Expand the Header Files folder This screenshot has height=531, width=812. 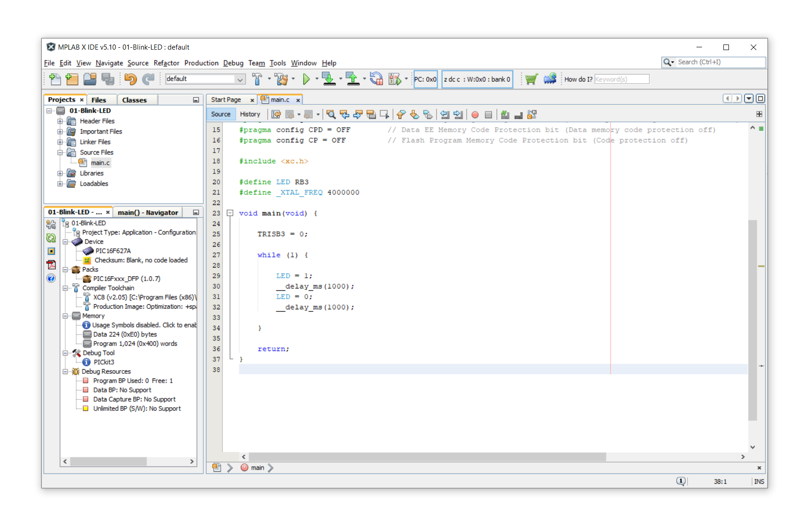tap(60, 121)
